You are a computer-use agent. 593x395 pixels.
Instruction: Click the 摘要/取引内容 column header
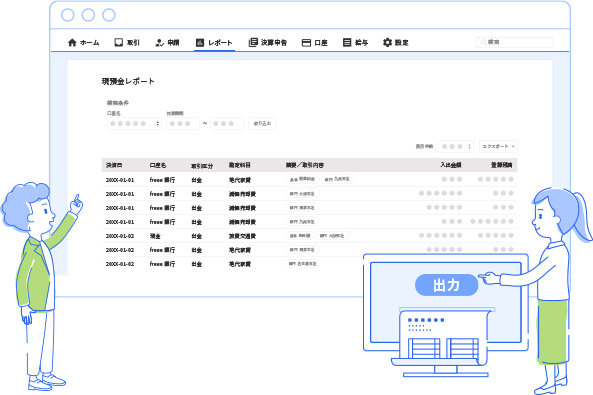coord(305,165)
